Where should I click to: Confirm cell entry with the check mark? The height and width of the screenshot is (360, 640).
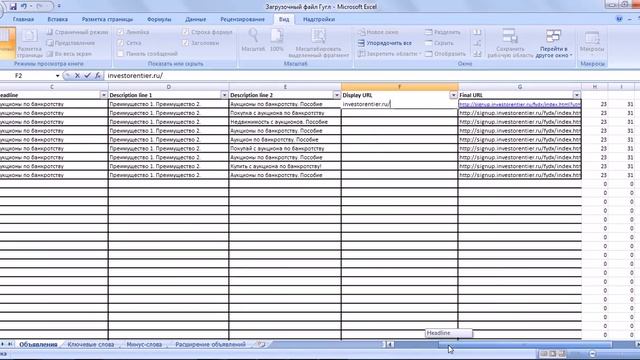click(87, 76)
